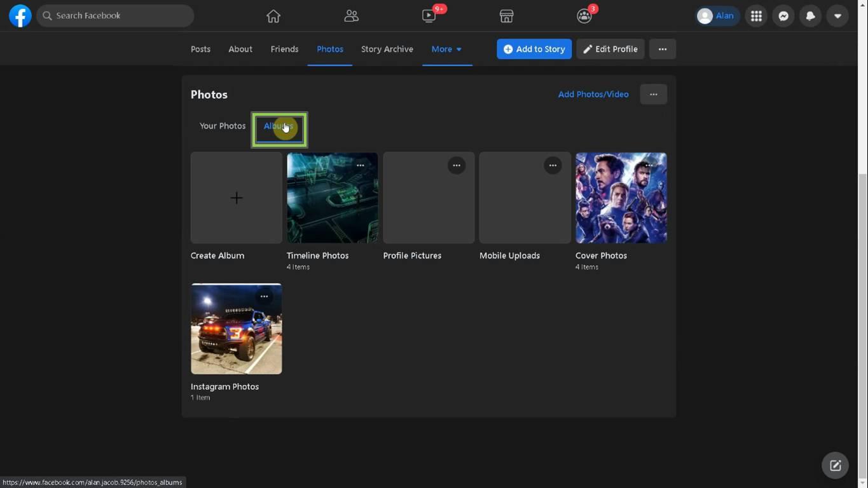Open the Mobile Uploads album tile
The width and height of the screenshot is (868, 488).
click(525, 198)
